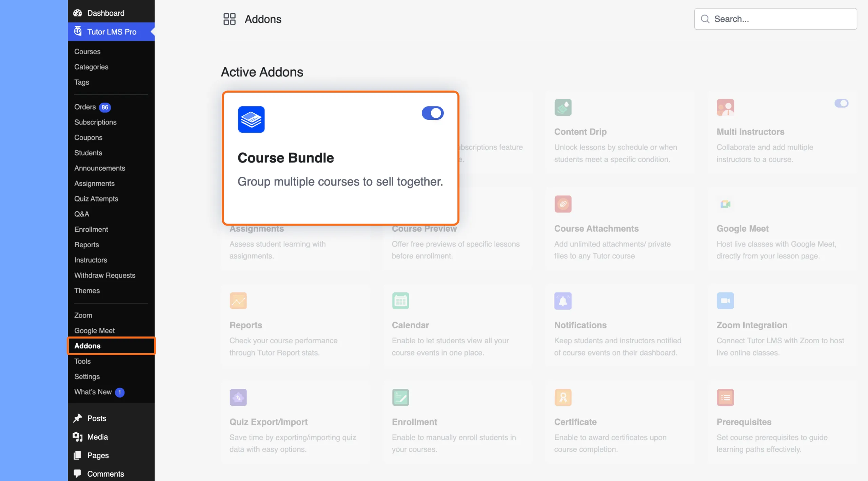Click the Course Attachments card title
Image resolution: width=868 pixels, height=481 pixels.
(596, 228)
